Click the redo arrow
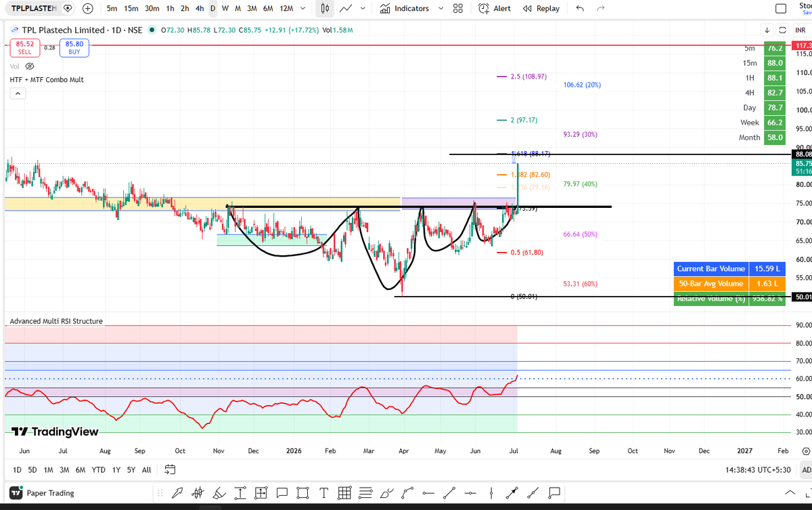The width and height of the screenshot is (812, 510). pos(601,8)
